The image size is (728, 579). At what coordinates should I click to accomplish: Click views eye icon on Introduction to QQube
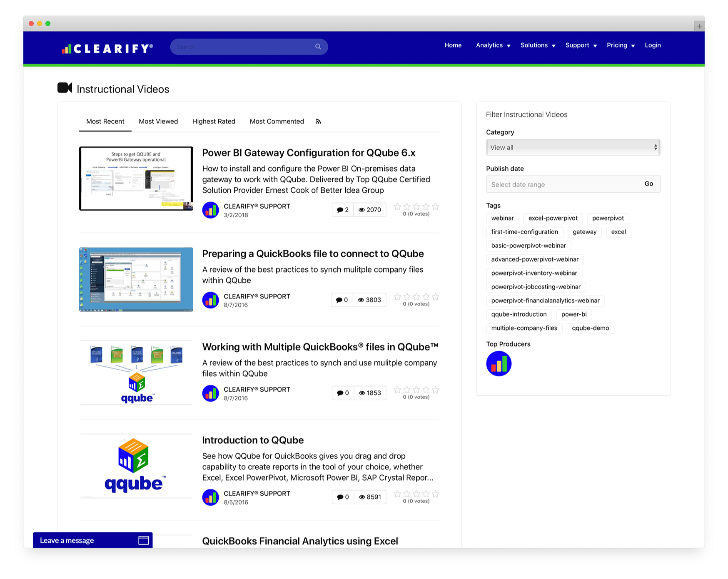pos(362,497)
